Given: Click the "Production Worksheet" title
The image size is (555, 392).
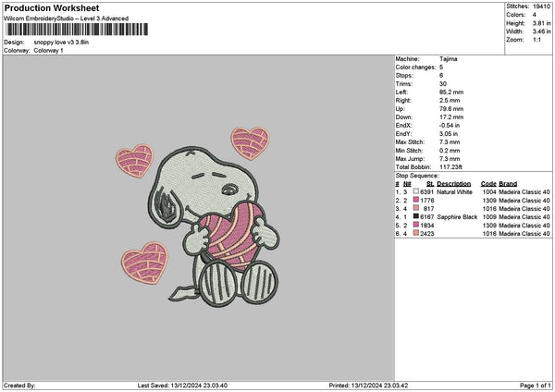Looking at the screenshot, I should point(52,8).
